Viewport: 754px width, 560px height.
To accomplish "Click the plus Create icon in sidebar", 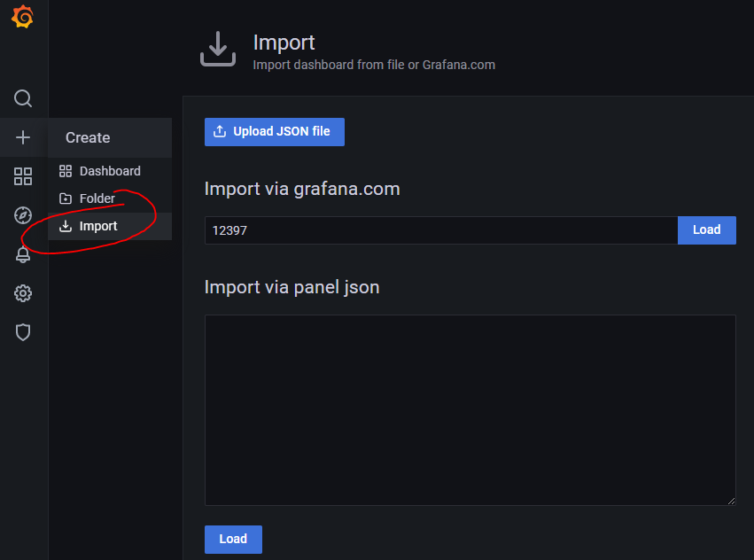I will click(23, 137).
